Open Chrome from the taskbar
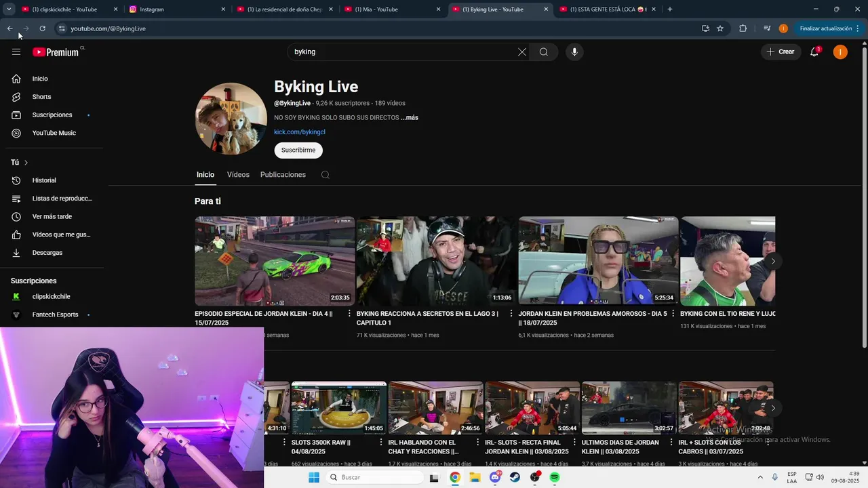The width and height of the screenshot is (868, 488). [455, 477]
